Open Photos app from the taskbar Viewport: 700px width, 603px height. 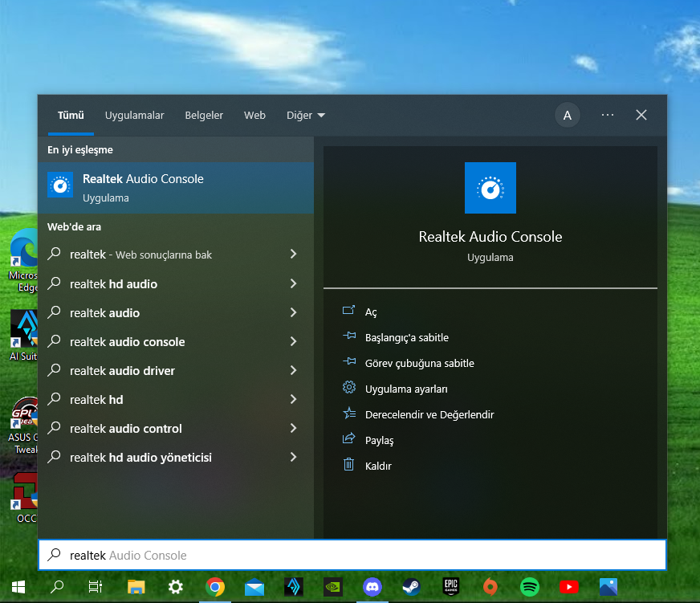tap(608, 587)
